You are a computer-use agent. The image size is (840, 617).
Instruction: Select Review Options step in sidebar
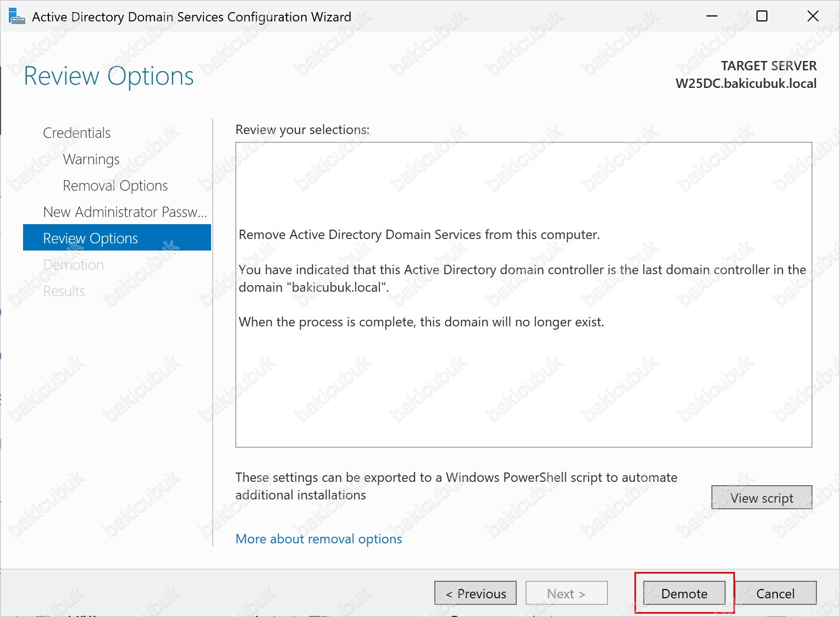coord(117,238)
